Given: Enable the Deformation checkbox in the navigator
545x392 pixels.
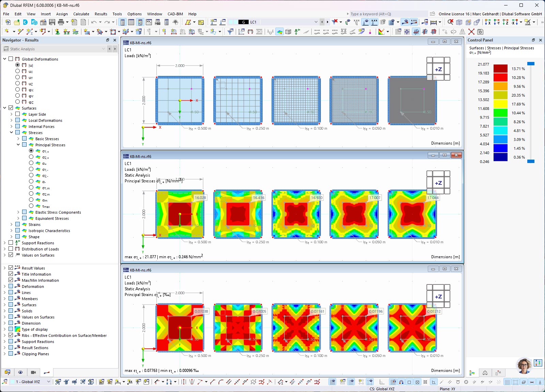Looking at the screenshot, I should [11, 286].
